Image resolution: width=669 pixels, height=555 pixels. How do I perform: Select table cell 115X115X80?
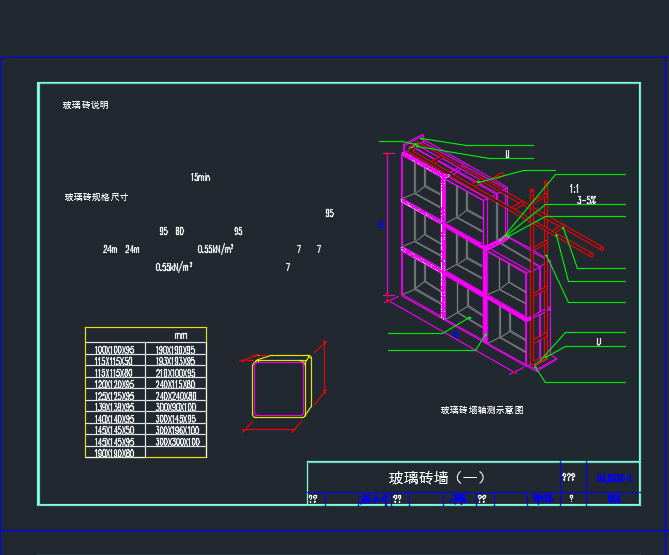tap(113, 372)
